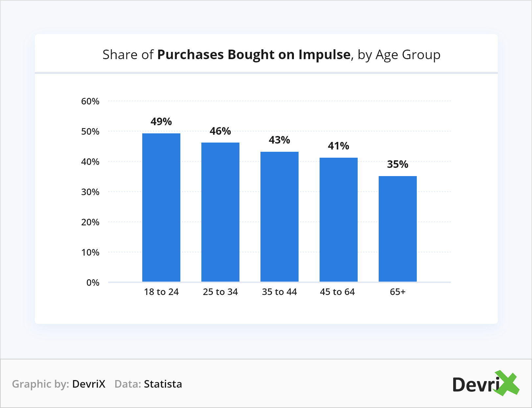Click the 18 to 24 axis label

click(161, 292)
